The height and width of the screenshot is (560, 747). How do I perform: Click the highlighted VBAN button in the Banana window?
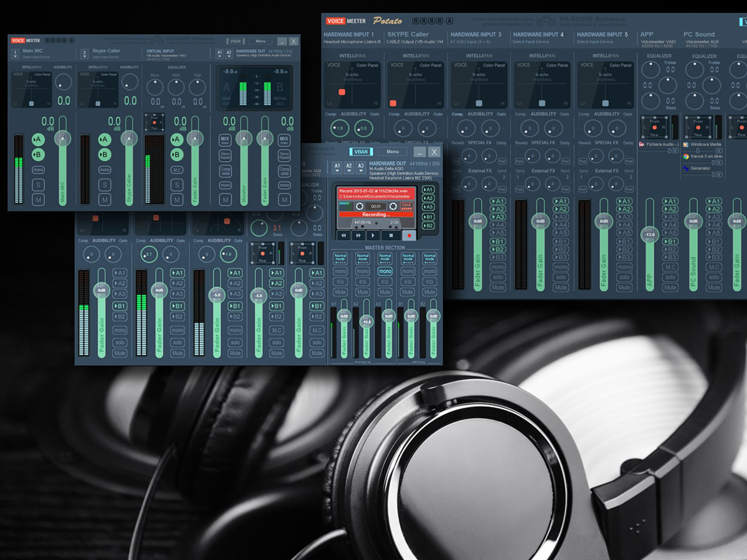(x=360, y=152)
